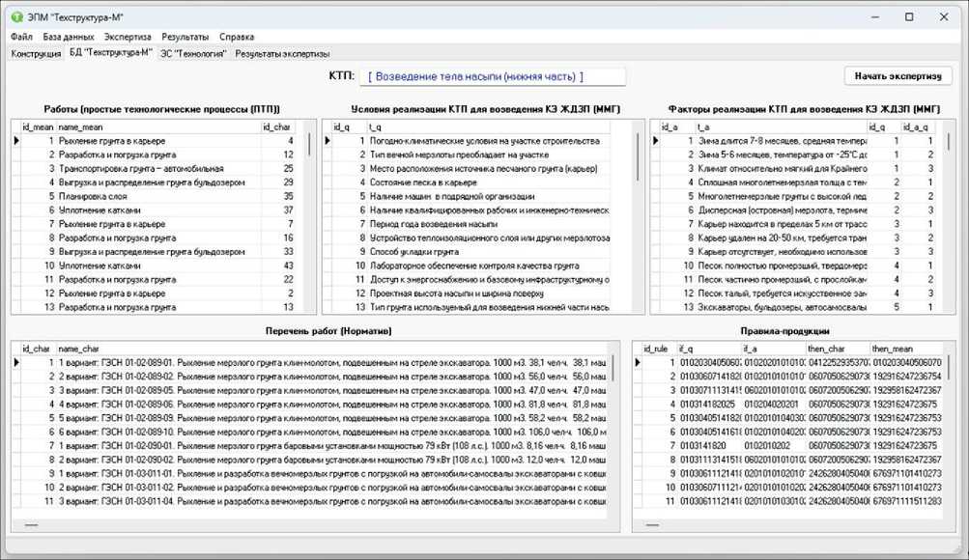This screenshot has height=560, width=969.
Task: Click the КТП field Возведение тела насыпи
Action: pos(493,76)
